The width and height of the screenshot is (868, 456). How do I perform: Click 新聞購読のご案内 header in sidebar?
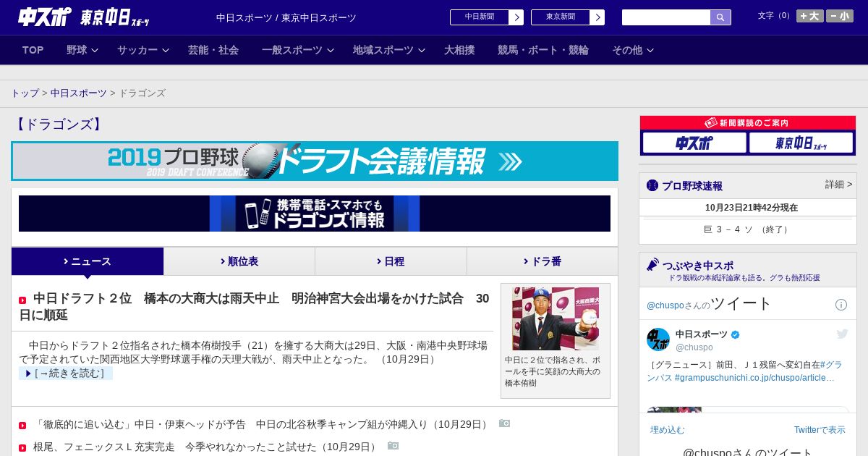[x=748, y=123]
